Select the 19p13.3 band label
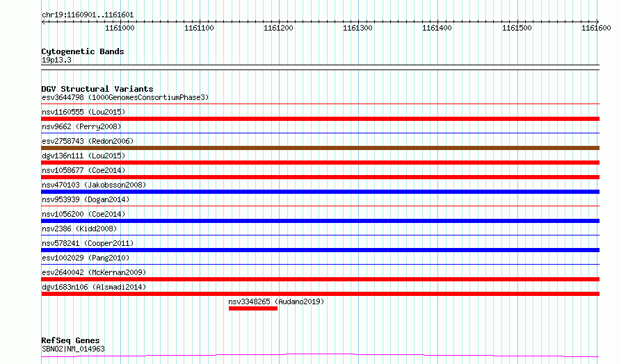Screen dimensions: 619x364 tap(56, 60)
